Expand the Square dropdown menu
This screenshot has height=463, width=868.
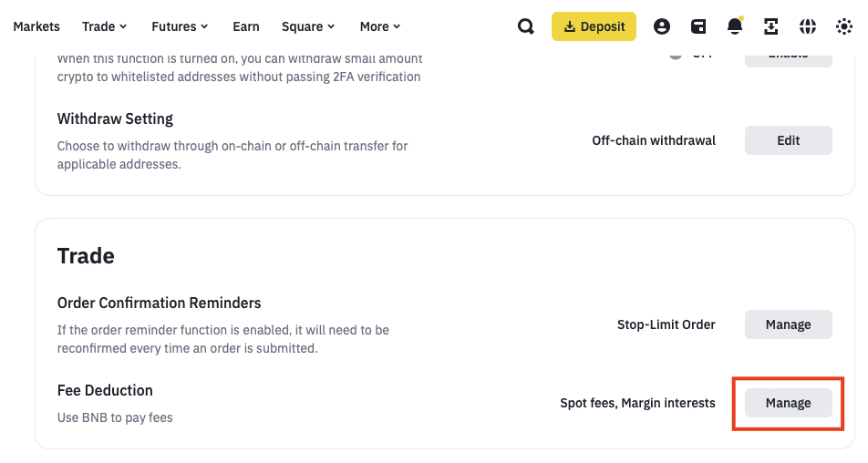[x=308, y=26]
